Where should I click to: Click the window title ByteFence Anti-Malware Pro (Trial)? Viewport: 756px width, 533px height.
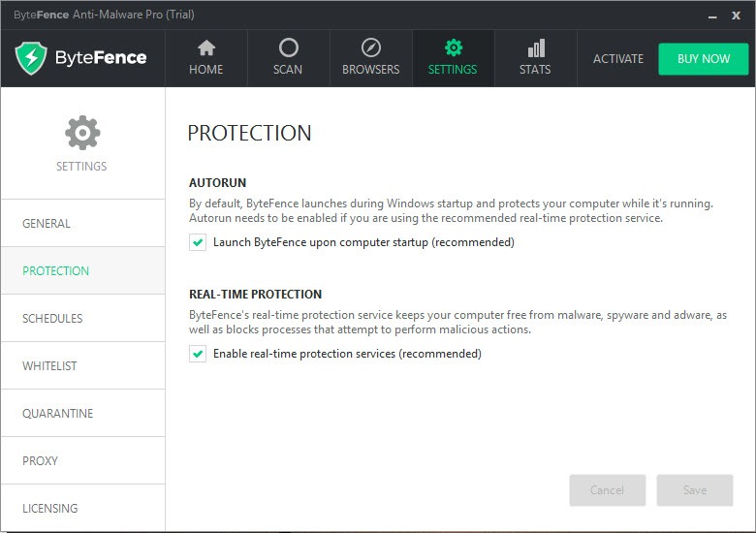tap(104, 15)
